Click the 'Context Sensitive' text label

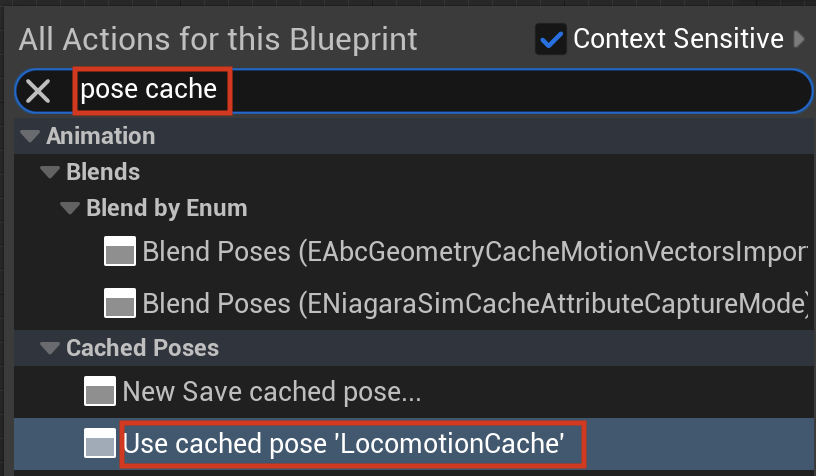point(678,38)
